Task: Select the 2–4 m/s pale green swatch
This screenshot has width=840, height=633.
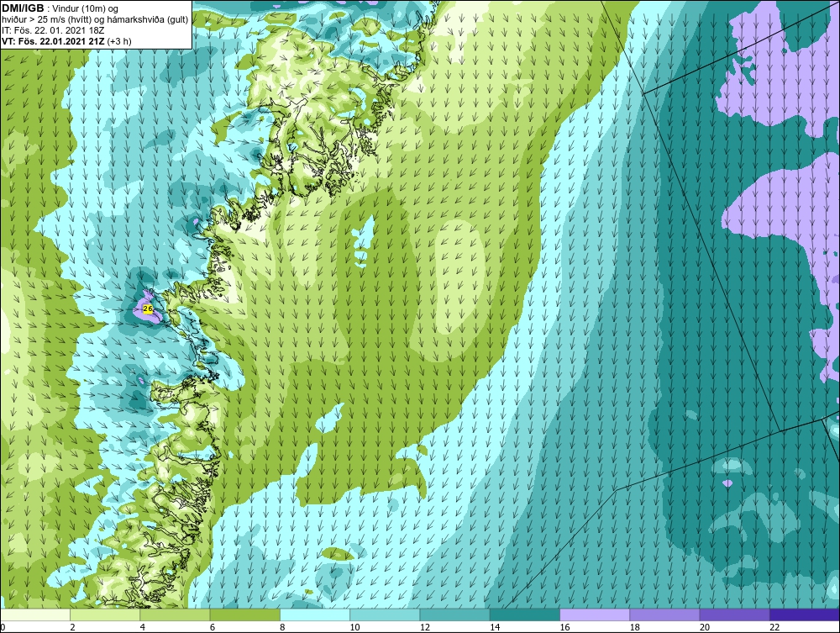Action: click(105, 615)
